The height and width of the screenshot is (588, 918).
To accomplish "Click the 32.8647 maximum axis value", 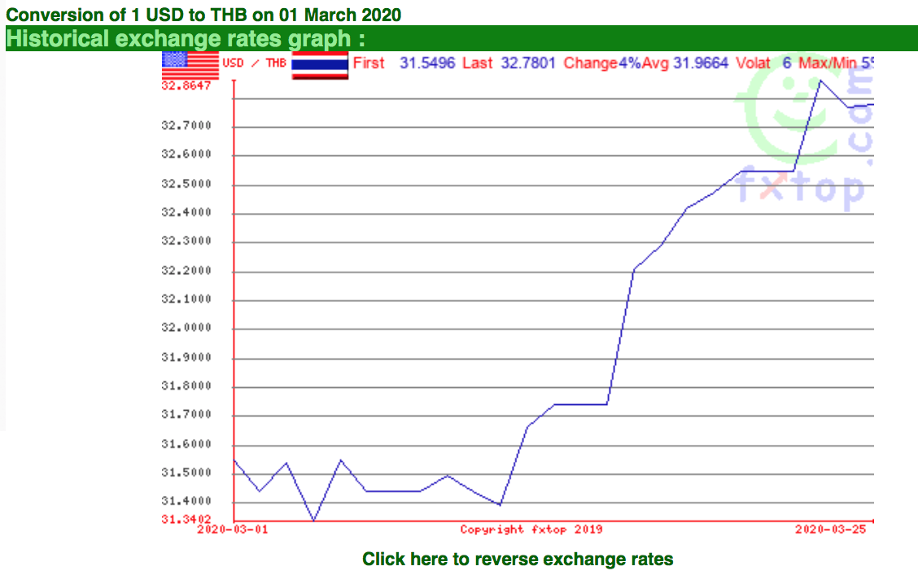I will click(x=186, y=85).
